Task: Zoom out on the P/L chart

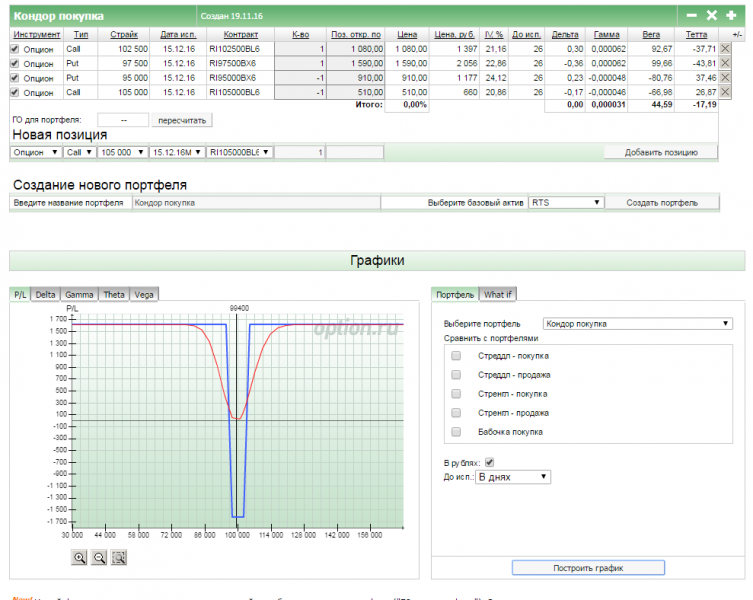Action: 99,558
